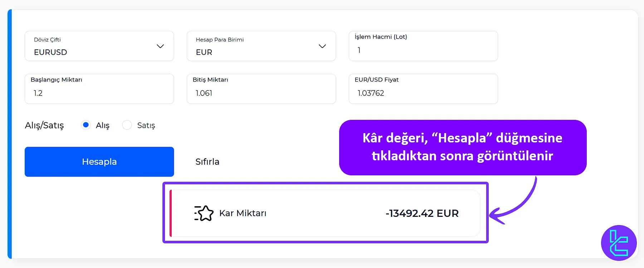This screenshot has height=268, width=644.
Task: Expand the Hesap Para Birimi dropdown
Action: pyautogui.click(x=261, y=46)
